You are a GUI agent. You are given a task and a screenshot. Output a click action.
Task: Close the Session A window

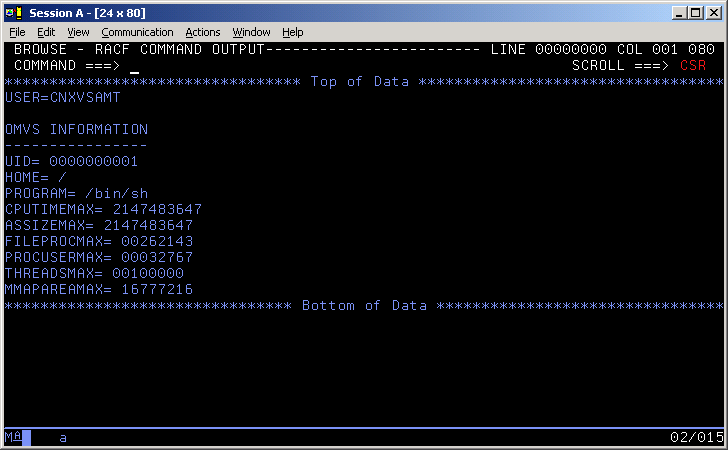pos(713,12)
